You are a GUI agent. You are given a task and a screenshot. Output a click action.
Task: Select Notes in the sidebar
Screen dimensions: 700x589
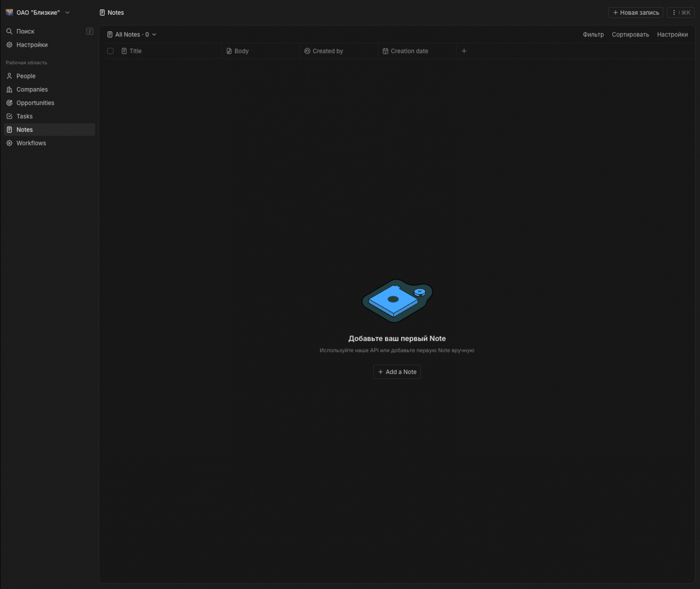click(x=25, y=130)
